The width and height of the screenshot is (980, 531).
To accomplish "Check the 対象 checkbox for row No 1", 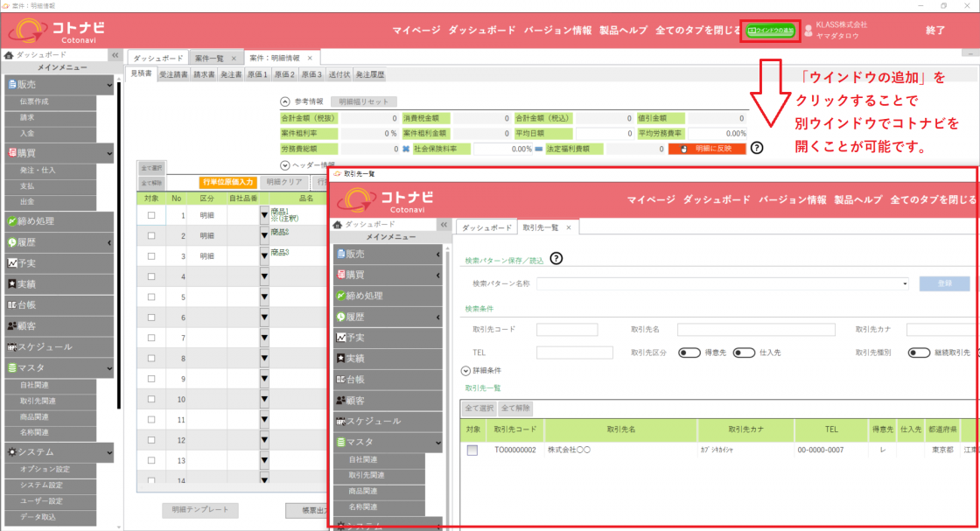I will pyautogui.click(x=151, y=215).
